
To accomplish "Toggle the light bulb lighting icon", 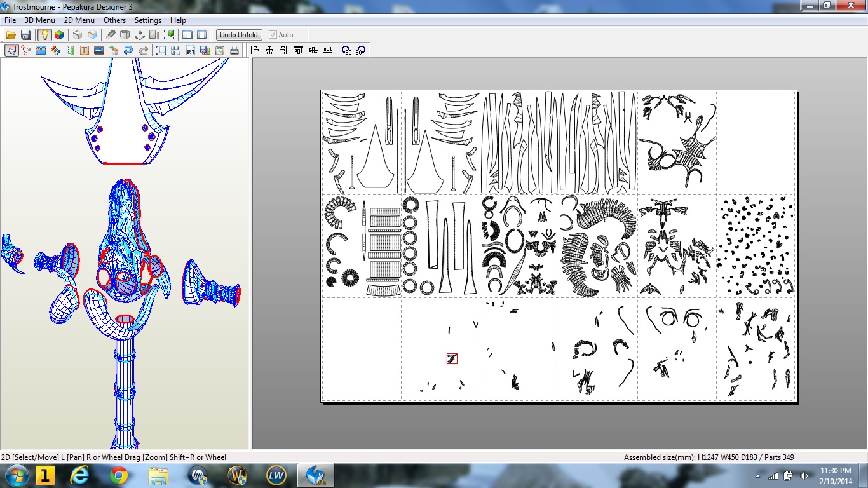I will [44, 35].
